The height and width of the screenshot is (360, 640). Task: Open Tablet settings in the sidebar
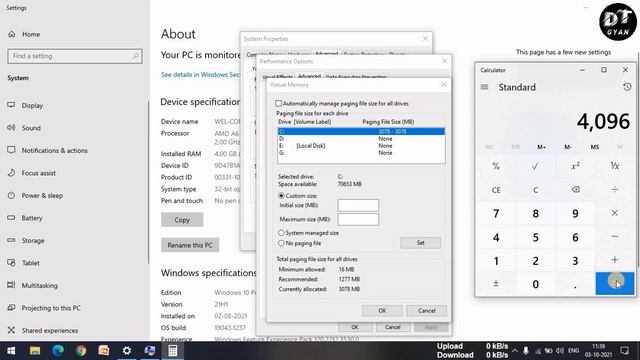[x=31, y=263]
